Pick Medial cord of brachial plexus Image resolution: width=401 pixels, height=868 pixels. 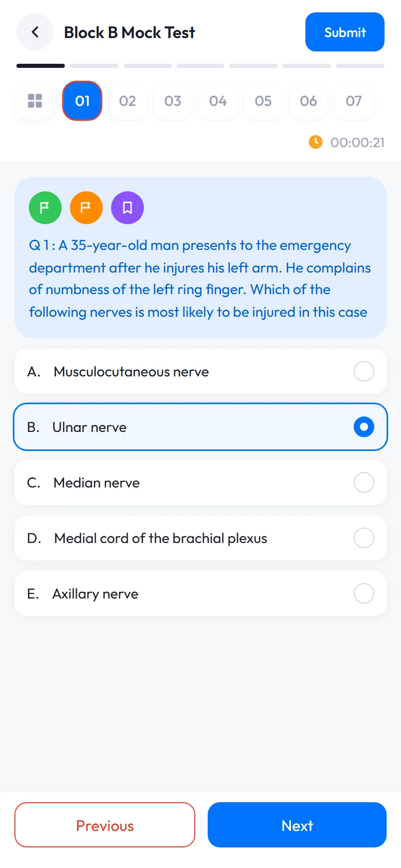pos(200,538)
